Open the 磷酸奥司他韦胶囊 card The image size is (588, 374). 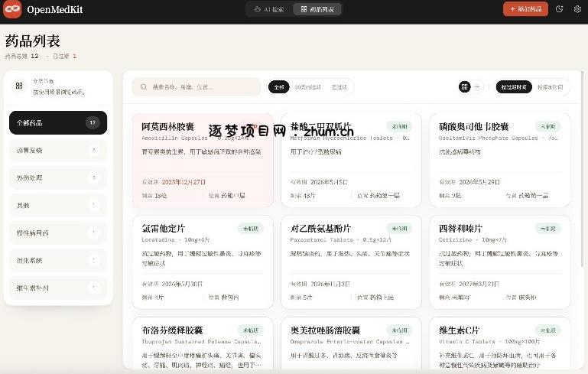500,160
